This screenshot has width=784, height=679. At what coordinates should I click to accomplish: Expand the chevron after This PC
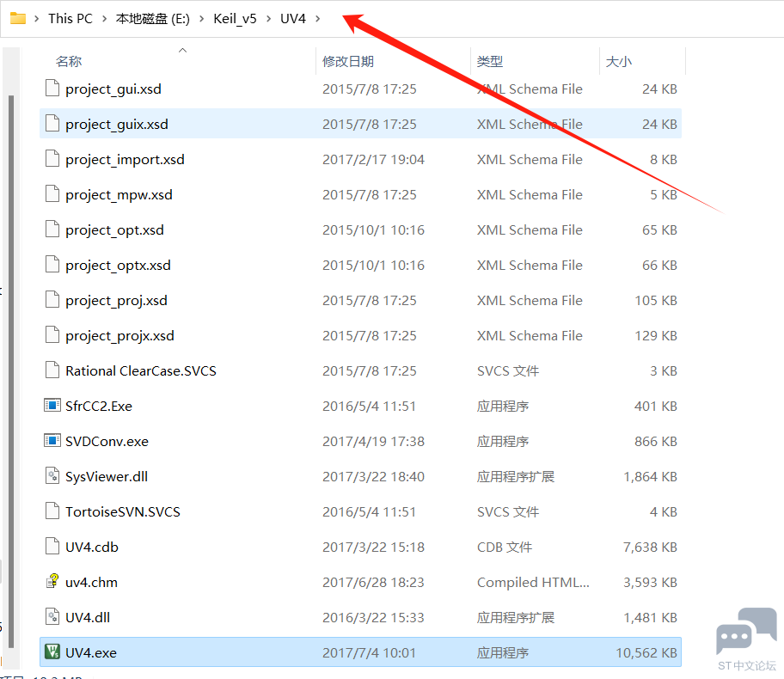coord(104,19)
